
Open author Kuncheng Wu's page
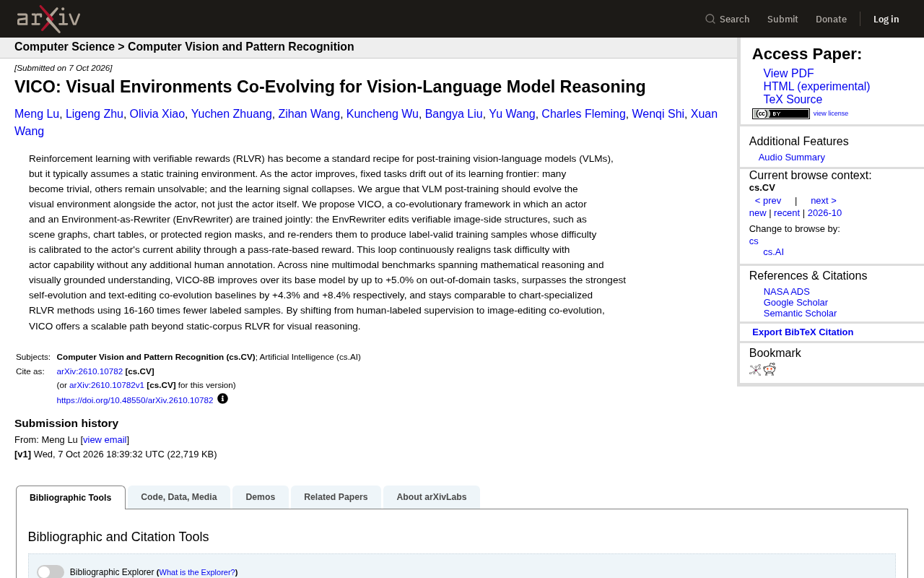pos(383,114)
